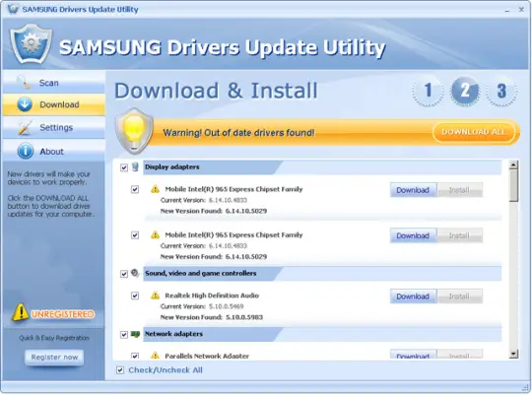Click the driver list scrollbar thumb

[513, 186]
